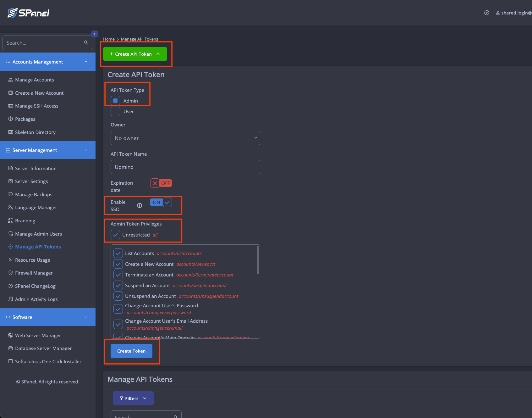Click the Branding icon
The height and width of the screenshot is (418, 532).
10,221
